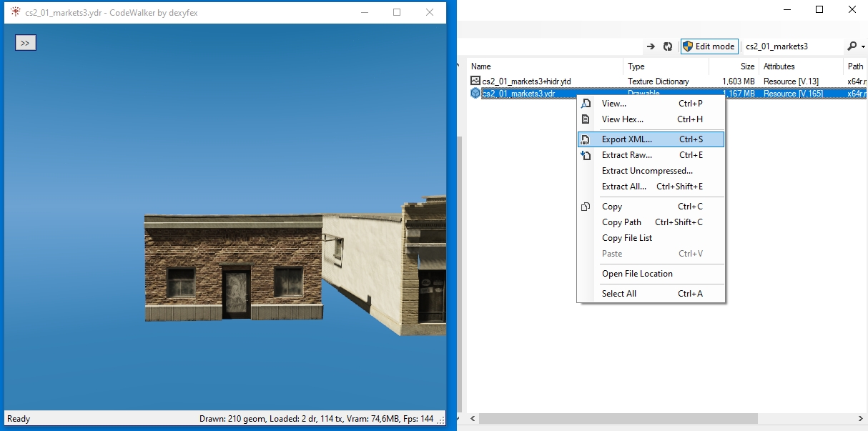Click the go arrow icon
Image resolution: width=868 pixels, height=431 pixels.
pos(651,46)
